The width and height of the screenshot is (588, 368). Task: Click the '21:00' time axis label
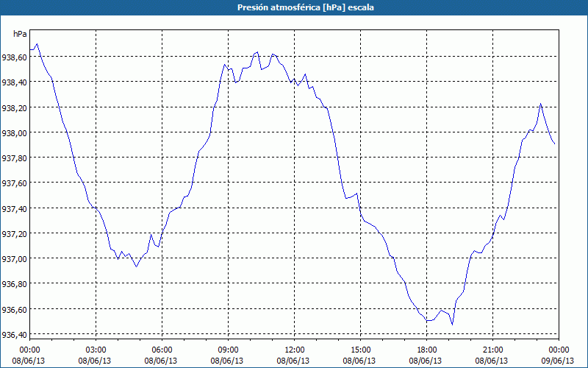click(492, 350)
